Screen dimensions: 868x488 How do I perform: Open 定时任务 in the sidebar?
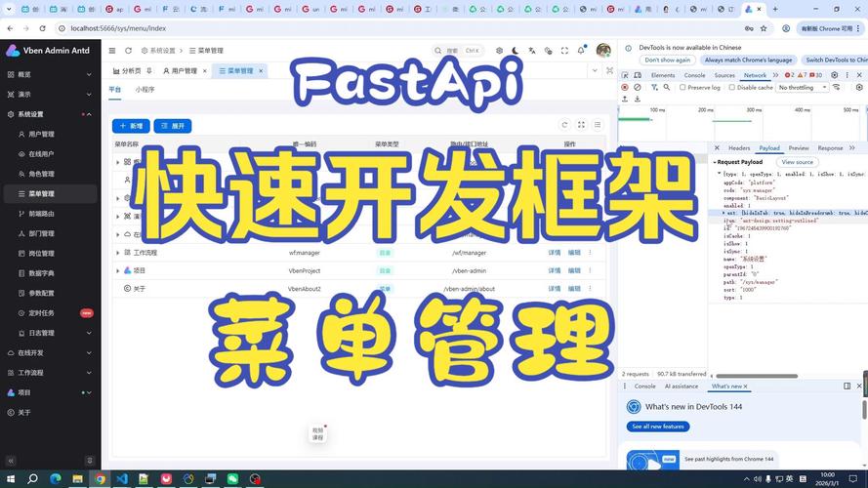pyautogui.click(x=51, y=313)
